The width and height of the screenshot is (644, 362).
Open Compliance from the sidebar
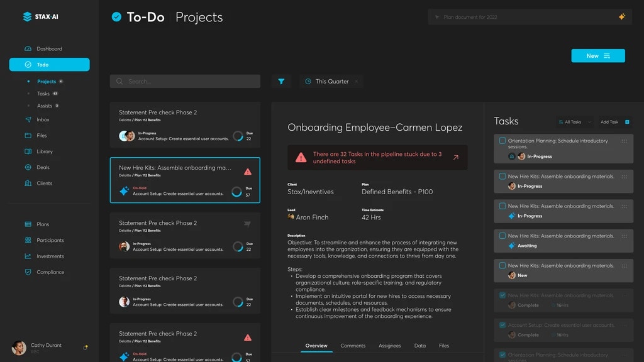click(50, 272)
